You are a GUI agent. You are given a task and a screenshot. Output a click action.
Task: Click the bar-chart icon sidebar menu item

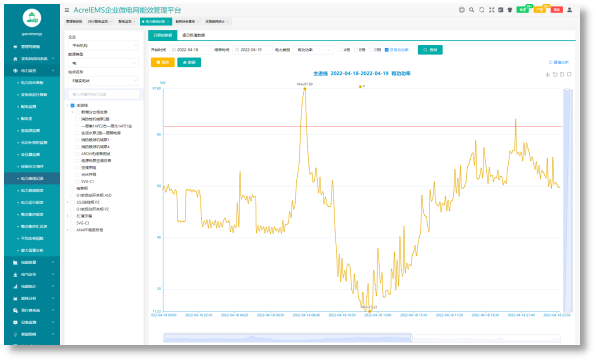[15, 286]
